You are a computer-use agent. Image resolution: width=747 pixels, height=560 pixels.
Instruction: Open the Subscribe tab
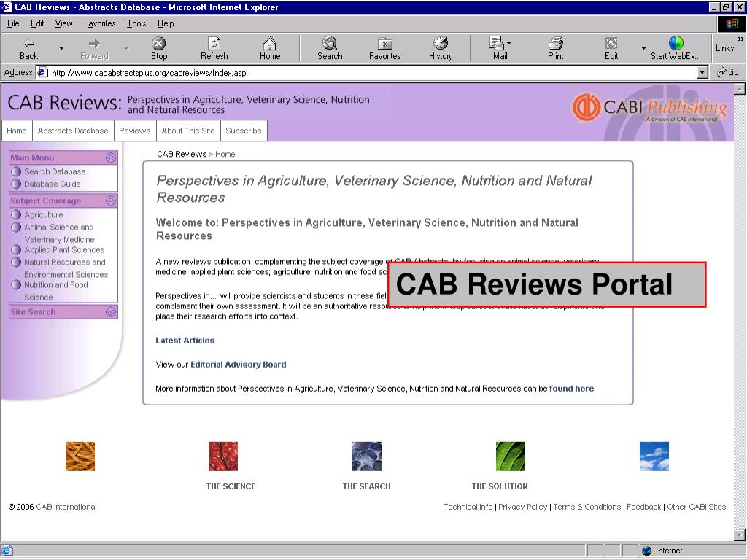244,131
